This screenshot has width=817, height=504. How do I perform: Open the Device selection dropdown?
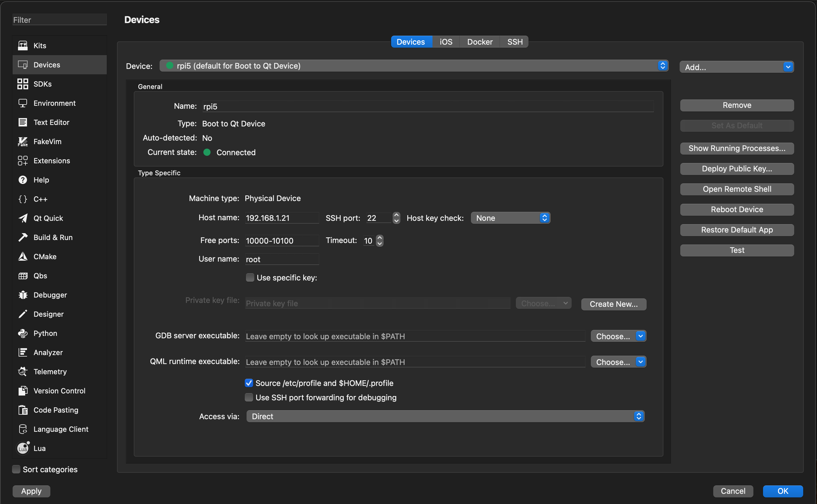[x=414, y=66]
